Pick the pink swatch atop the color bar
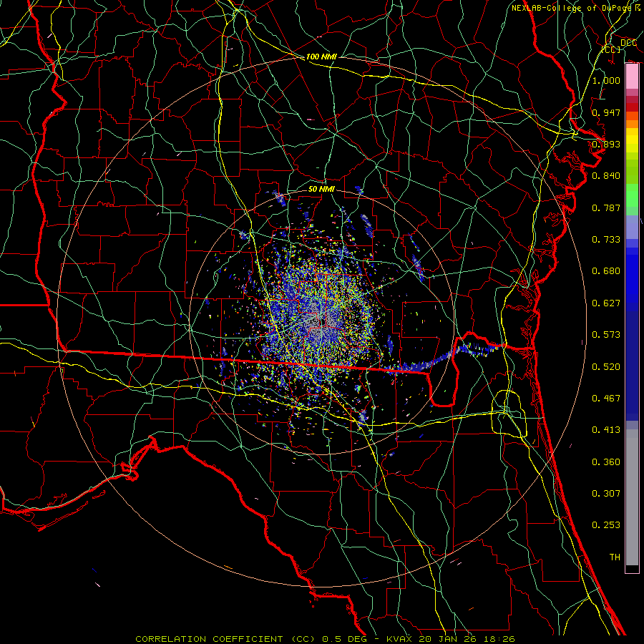Screen dimensions: 644x644 tap(632, 77)
